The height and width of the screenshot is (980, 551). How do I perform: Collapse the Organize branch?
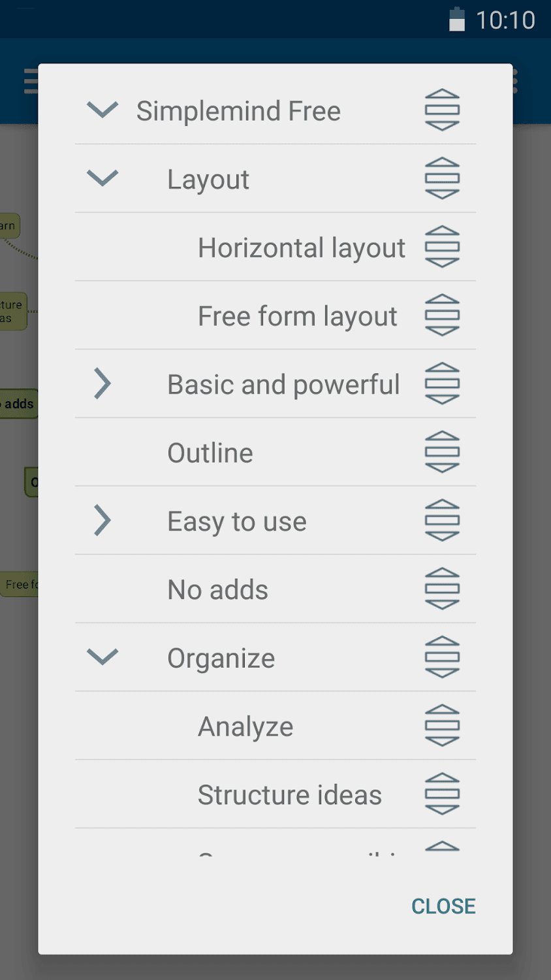pyautogui.click(x=102, y=657)
